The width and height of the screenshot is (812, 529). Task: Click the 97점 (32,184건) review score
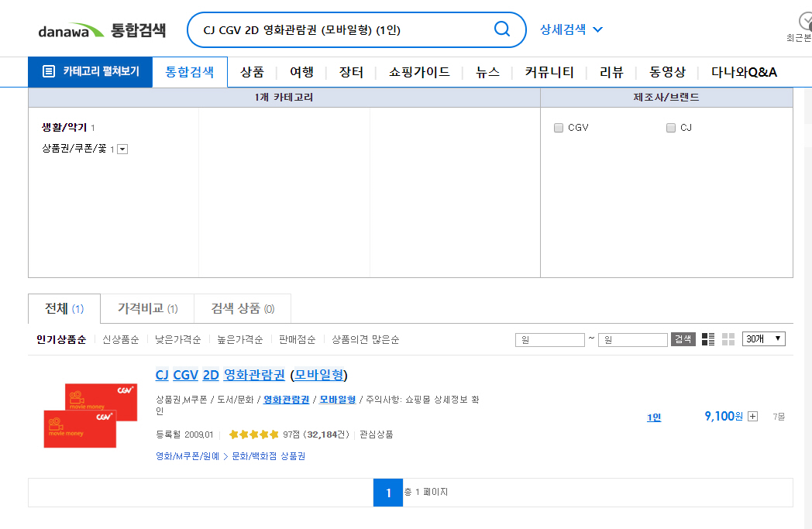[x=316, y=435]
